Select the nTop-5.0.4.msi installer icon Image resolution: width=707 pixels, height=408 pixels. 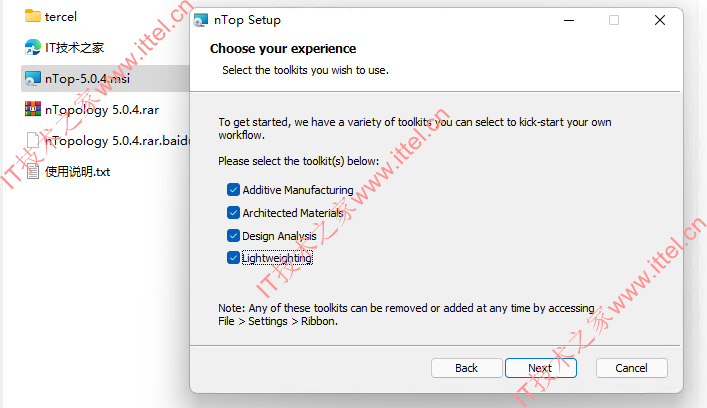32,78
